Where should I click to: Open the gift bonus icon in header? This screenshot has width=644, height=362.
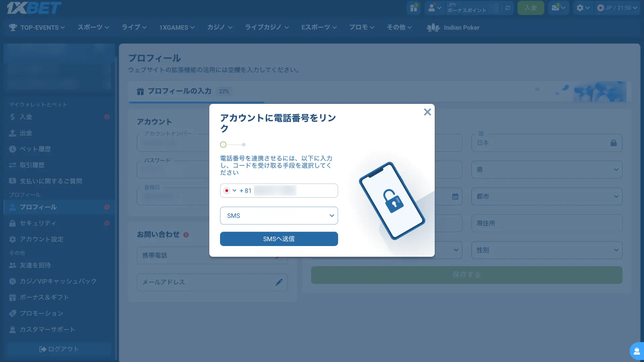pos(414,8)
